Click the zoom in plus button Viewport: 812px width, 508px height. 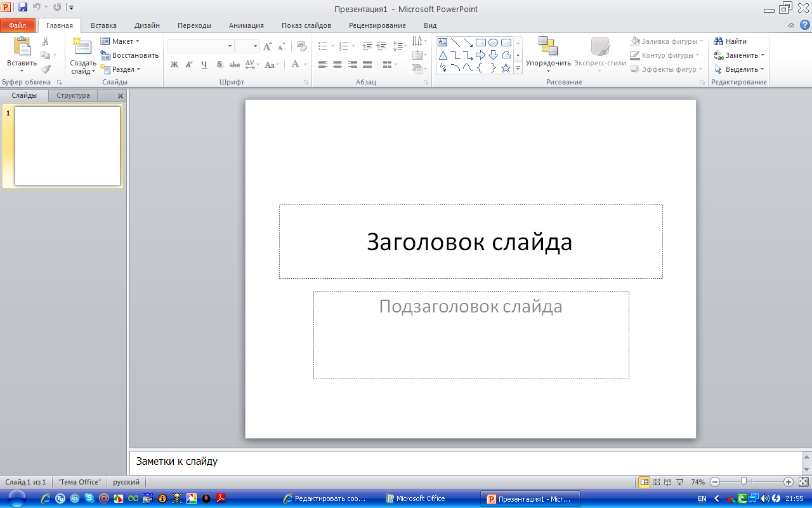tap(789, 482)
